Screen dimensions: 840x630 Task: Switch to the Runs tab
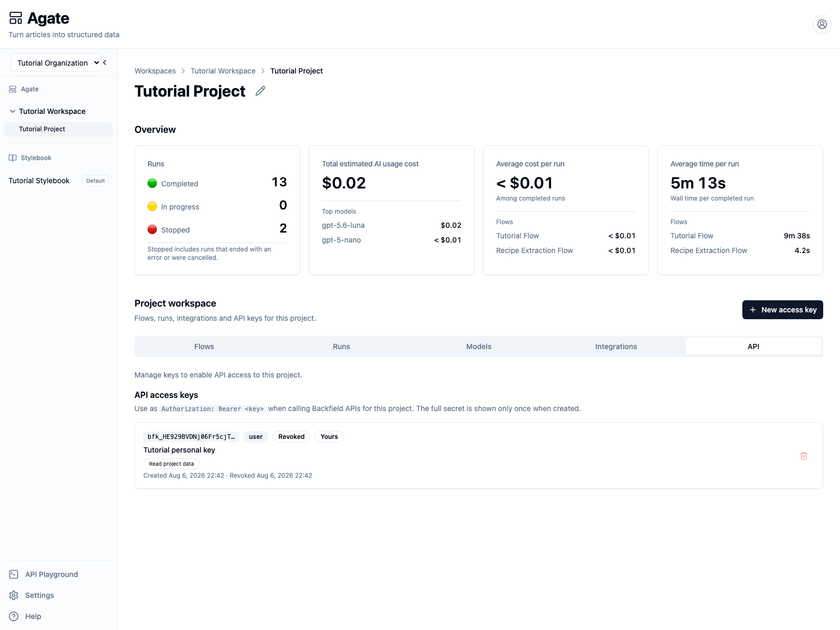click(341, 346)
